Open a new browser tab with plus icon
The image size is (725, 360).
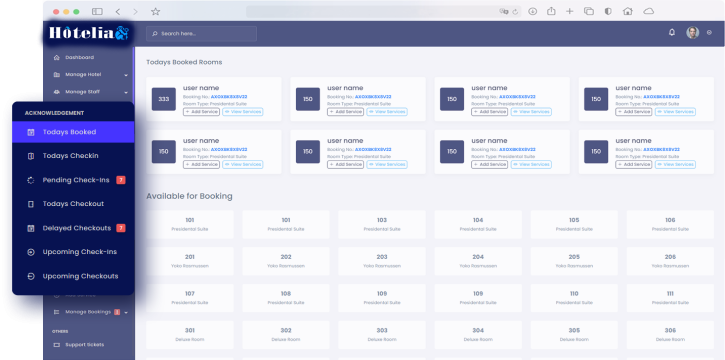[x=570, y=11]
